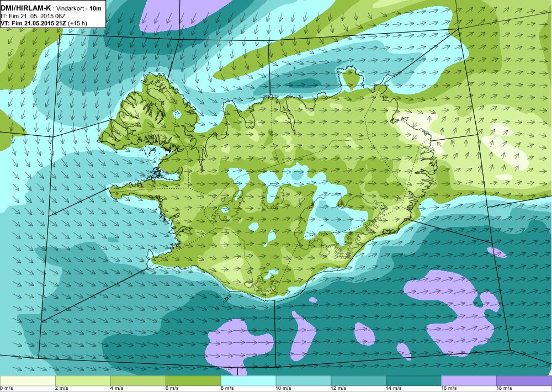Pick the green legend swatch above '4 m/s'

[138, 381]
